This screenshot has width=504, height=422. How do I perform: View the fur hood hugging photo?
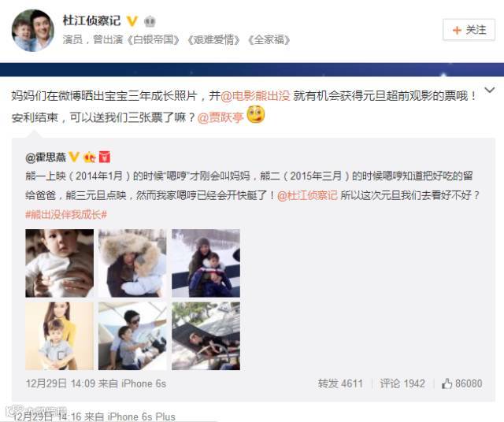coord(132,263)
